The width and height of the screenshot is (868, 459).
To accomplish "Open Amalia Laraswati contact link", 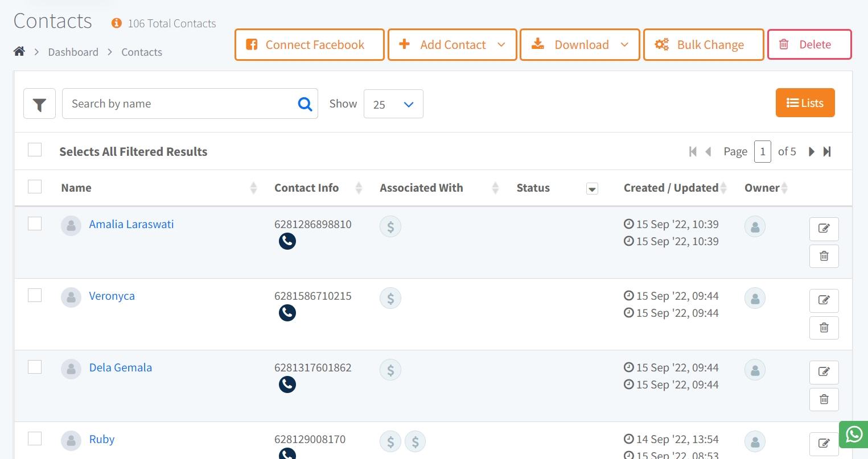I will (131, 224).
